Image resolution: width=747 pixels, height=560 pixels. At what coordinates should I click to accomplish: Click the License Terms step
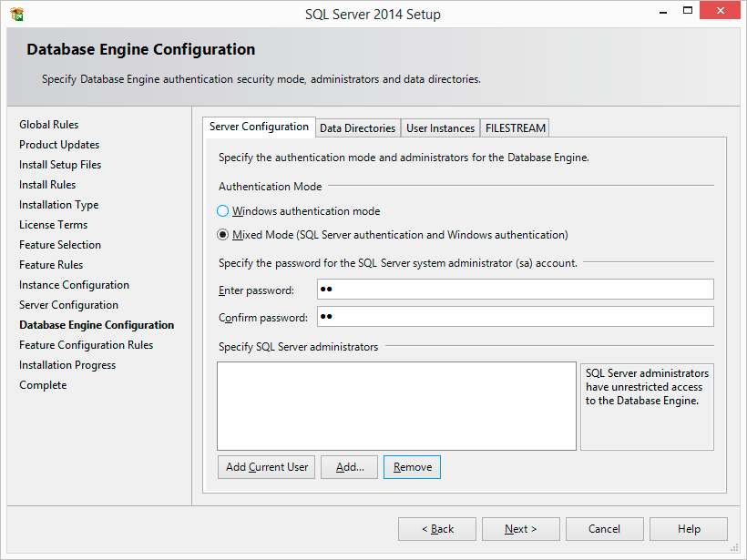54,225
